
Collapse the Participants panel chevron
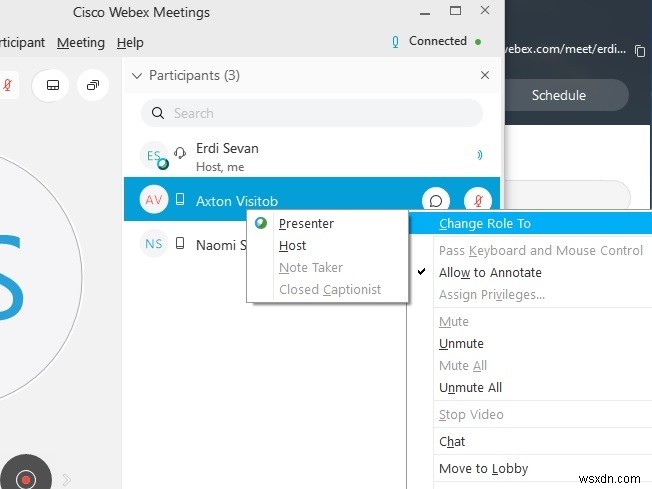138,76
